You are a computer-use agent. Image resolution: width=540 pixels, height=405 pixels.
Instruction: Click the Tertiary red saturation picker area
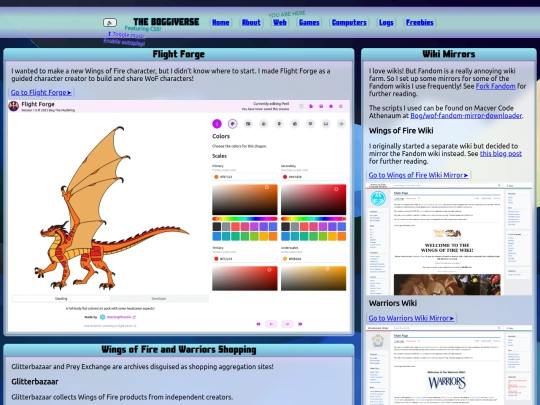[x=245, y=278]
